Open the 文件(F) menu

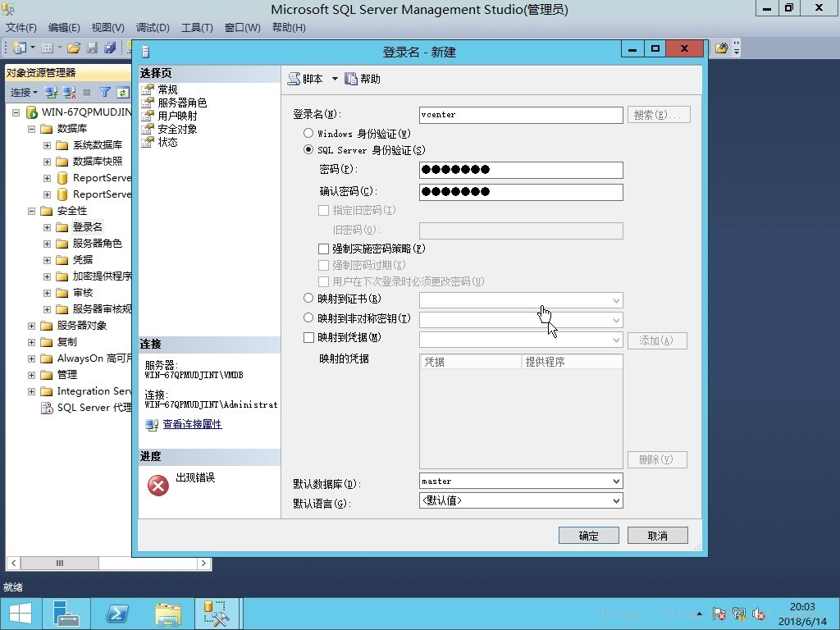click(x=21, y=27)
